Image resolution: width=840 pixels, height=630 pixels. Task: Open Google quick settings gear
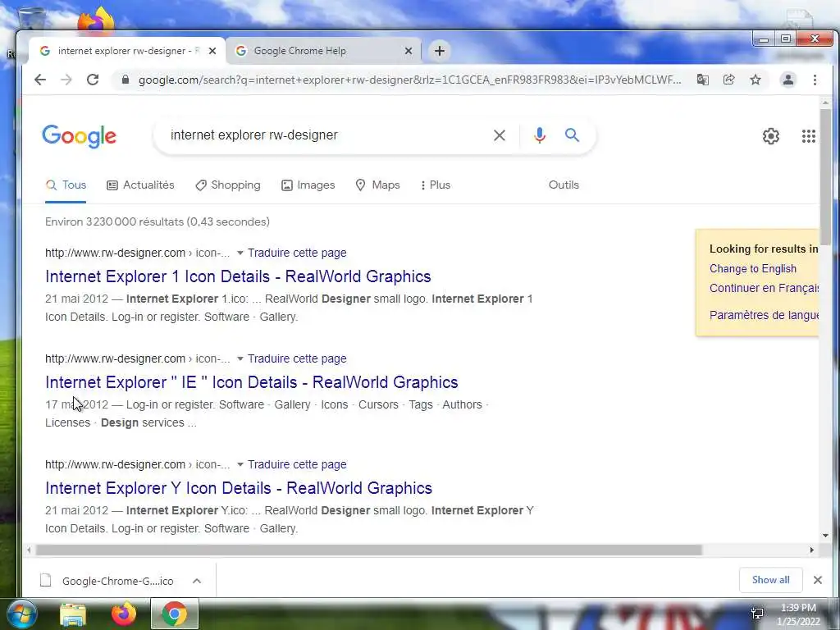[x=771, y=136]
